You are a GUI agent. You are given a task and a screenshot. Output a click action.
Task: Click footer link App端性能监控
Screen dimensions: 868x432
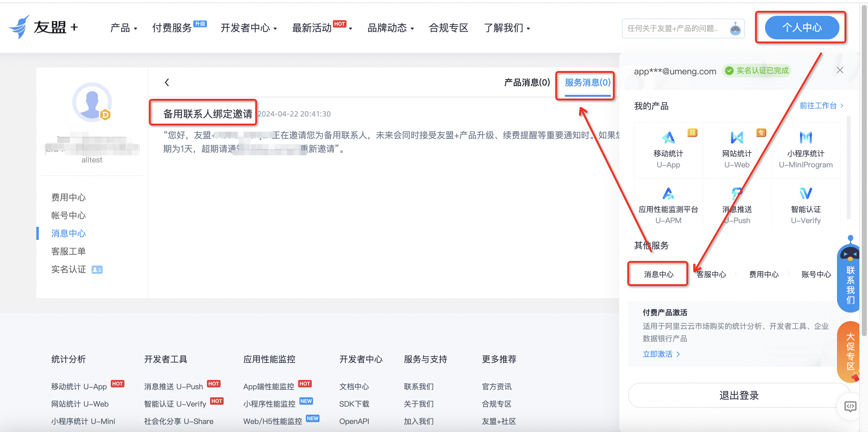(x=269, y=386)
